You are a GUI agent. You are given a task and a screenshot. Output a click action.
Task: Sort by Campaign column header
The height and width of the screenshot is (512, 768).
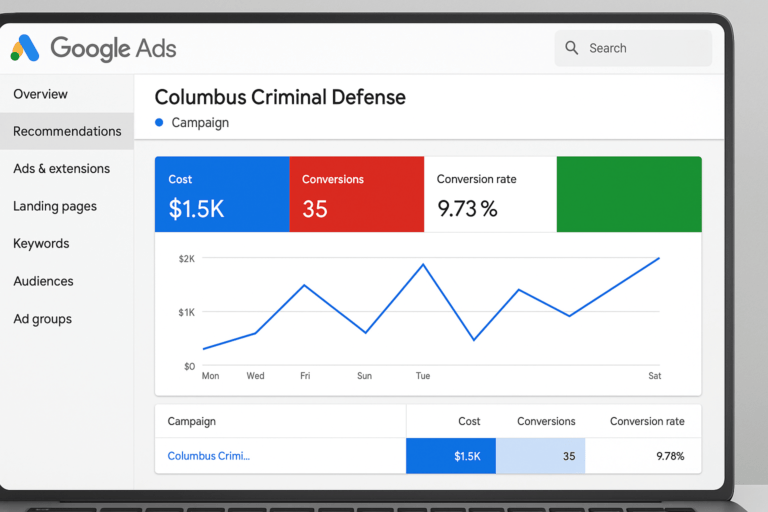[192, 421]
